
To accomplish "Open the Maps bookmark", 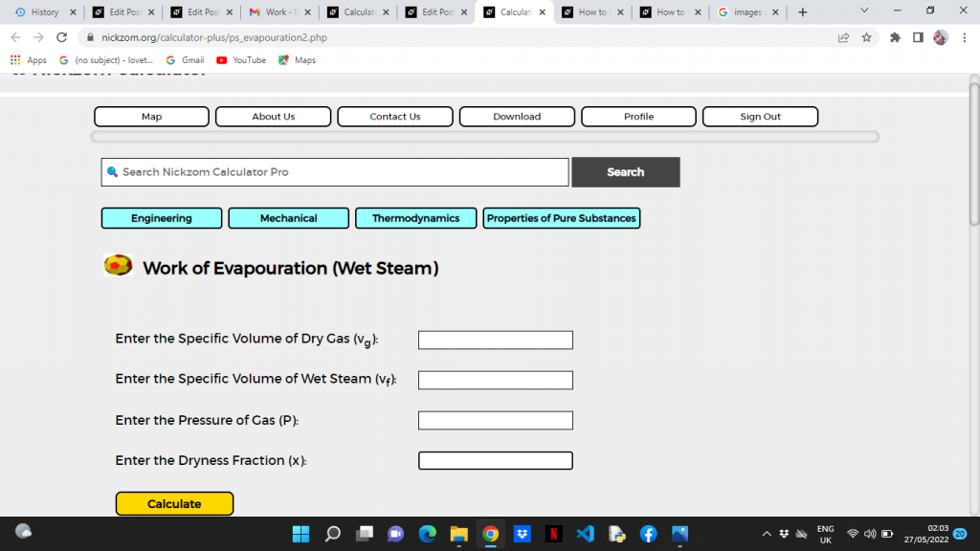I will [x=298, y=60].
